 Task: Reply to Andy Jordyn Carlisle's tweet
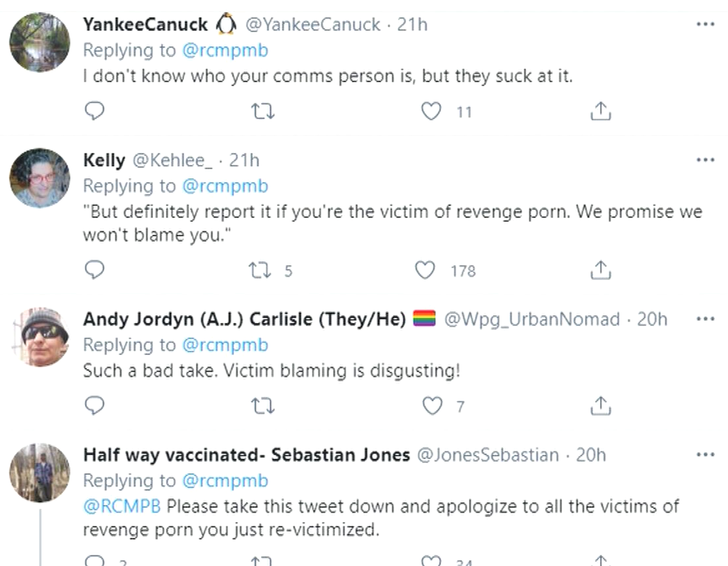pyautogui.click(x=95, y=405)
